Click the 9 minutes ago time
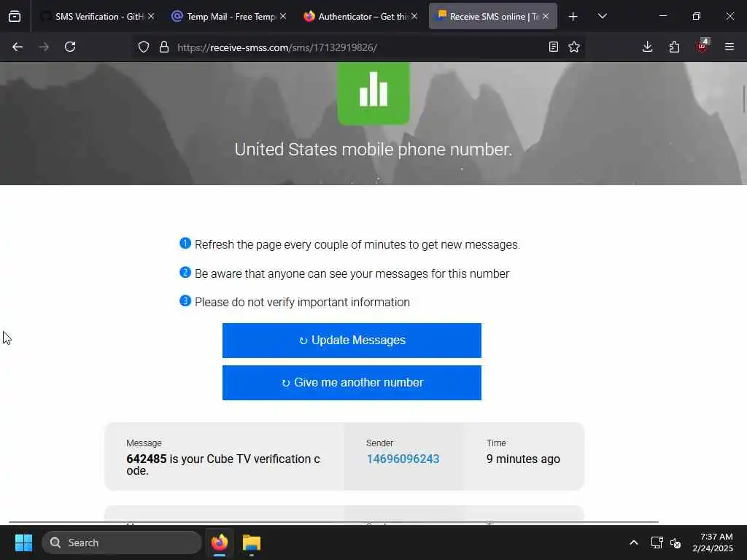The width and height of the screenshot is (747, 560). pyautogui.click(x=523, y=459)
